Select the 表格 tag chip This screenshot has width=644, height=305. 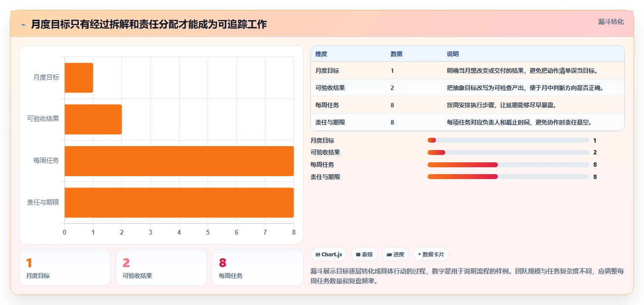coord(364,254)
